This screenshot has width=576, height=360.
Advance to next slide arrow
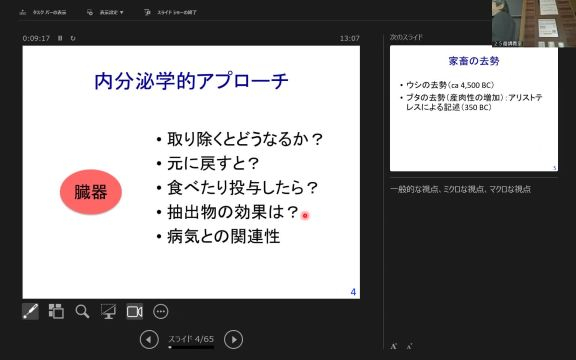234,339
